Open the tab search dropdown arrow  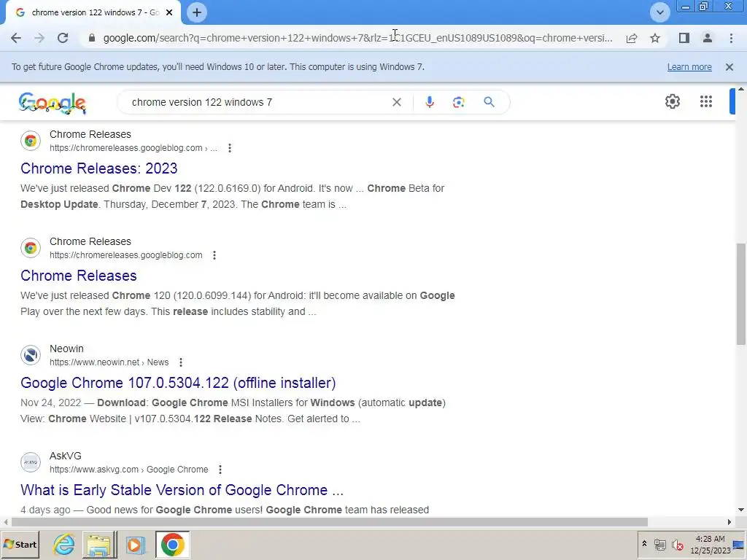(x=659, y=12)
